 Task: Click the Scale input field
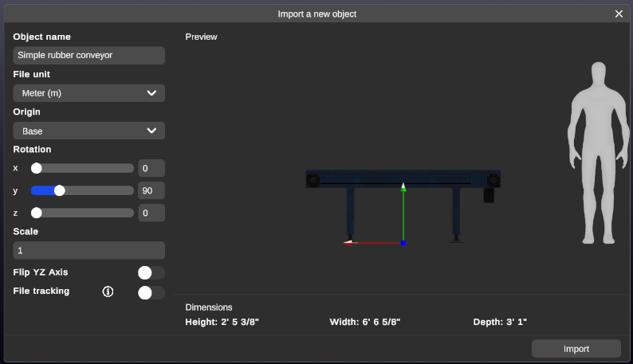(88, 250)
